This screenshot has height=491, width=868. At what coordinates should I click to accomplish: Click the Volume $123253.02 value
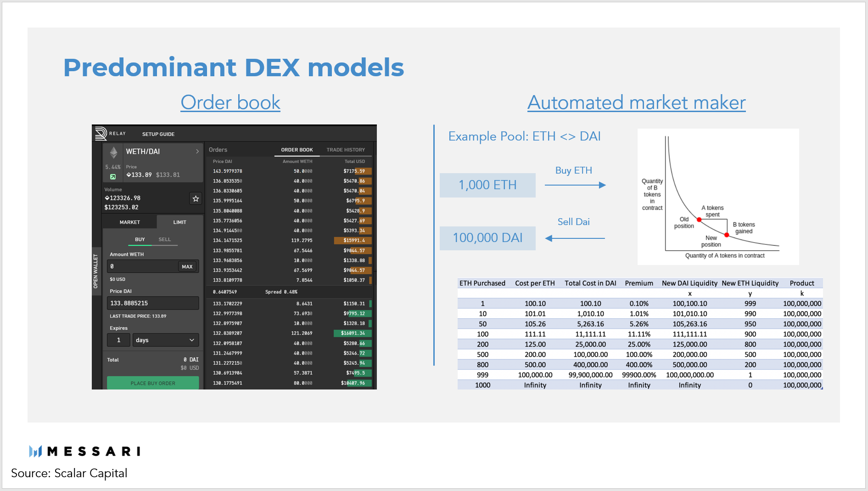pos(122,207)
